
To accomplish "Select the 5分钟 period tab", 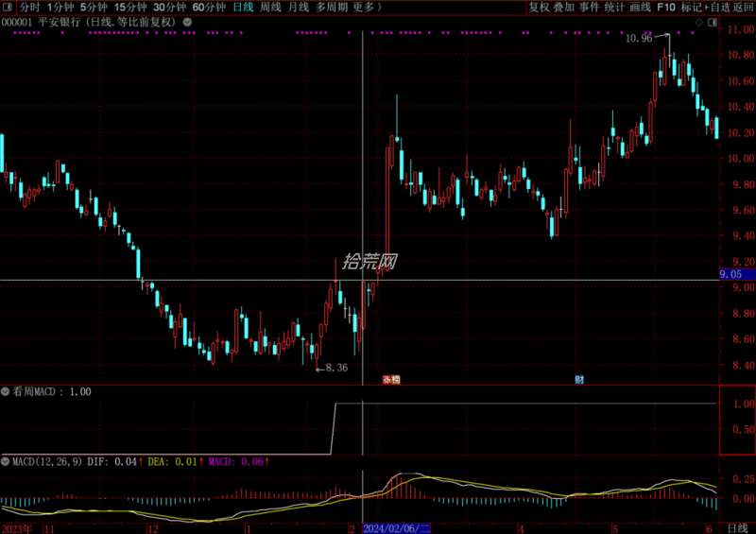I will [x=94, y=8].
